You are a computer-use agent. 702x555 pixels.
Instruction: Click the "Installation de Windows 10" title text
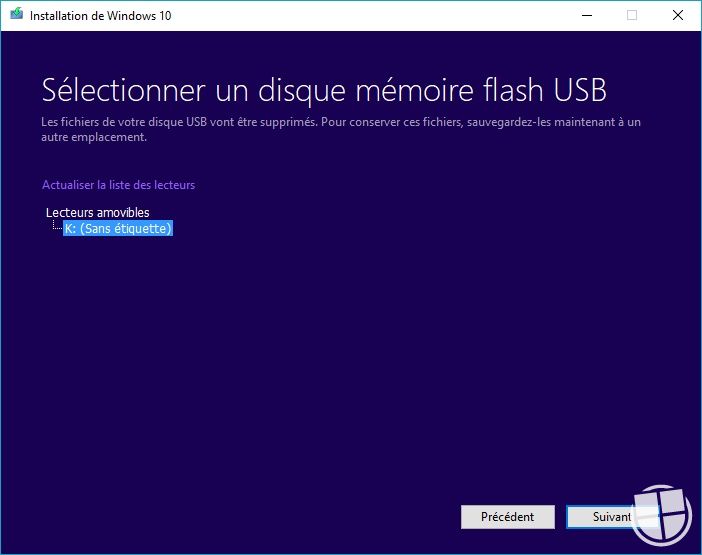(x=98, y=16)
